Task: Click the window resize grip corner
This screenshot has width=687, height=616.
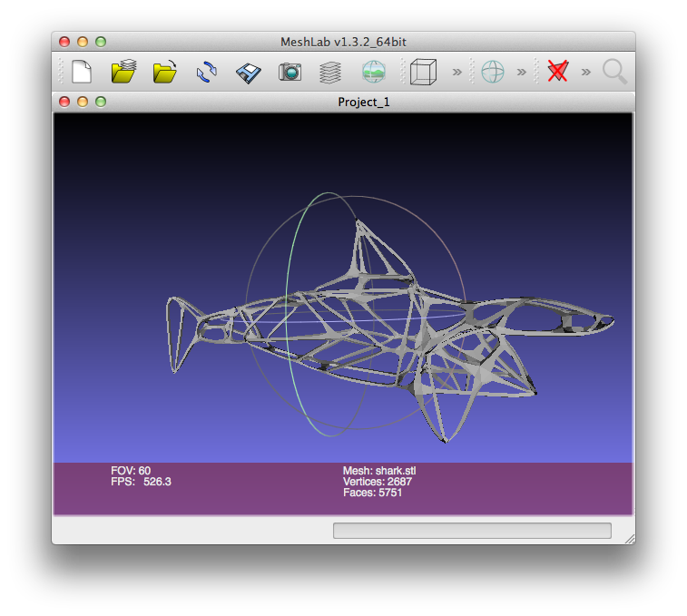Action: [630, 539]
